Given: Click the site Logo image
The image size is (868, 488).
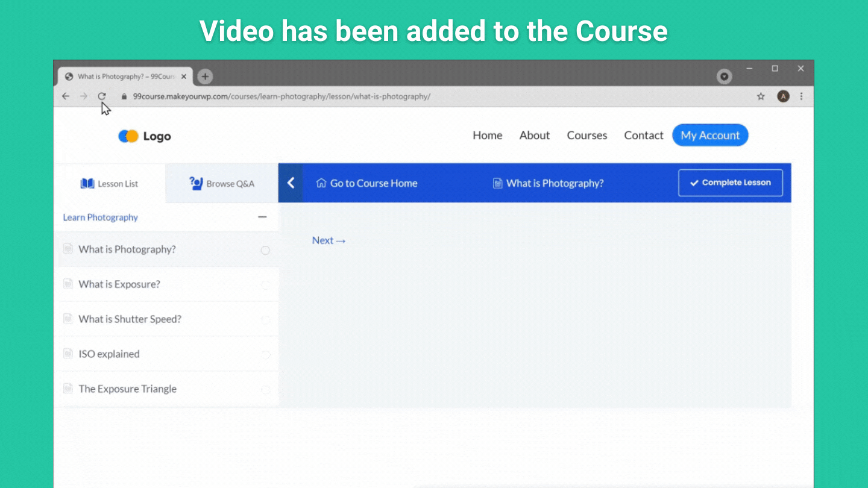Looking at the screenshot, I should point(145,136).
